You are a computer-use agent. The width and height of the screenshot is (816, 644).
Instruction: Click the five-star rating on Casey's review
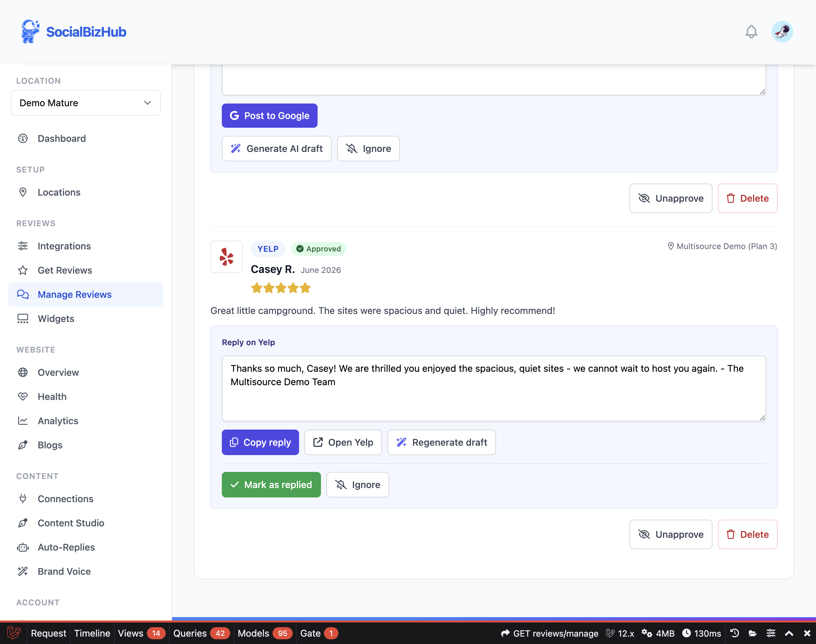281,288
